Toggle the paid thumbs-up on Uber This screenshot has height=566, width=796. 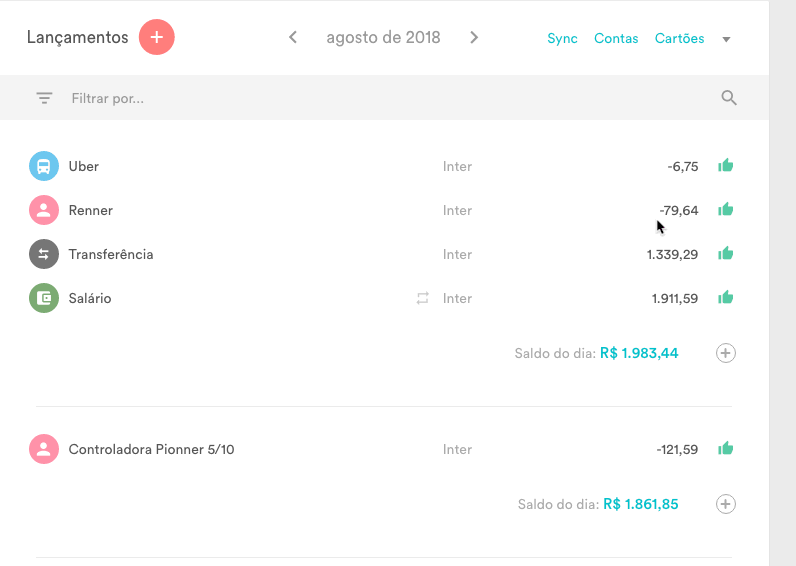click(725, 165)
